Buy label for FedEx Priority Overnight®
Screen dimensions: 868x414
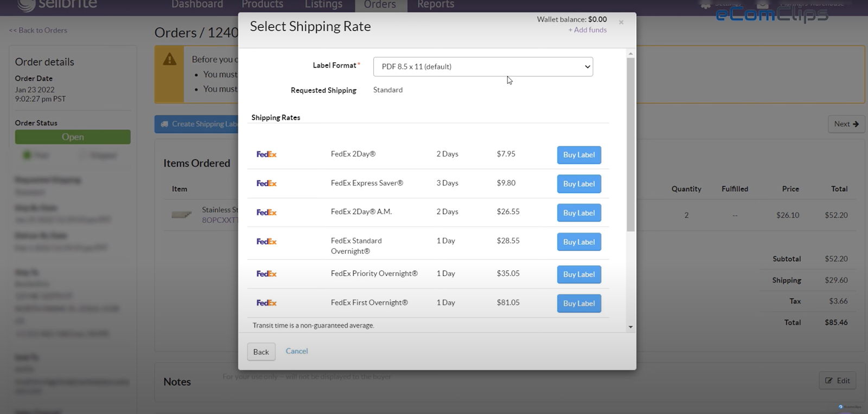click(579, 274)
